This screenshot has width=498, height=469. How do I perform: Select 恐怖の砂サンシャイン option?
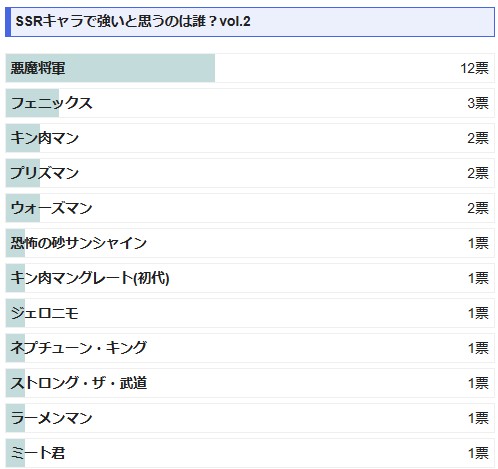tap(250, 243)
